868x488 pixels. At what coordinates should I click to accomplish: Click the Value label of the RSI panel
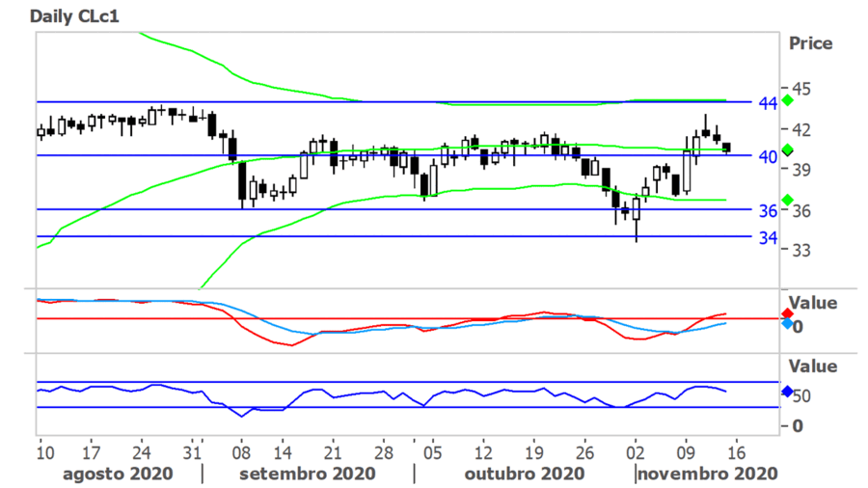(x=813, y=366)
